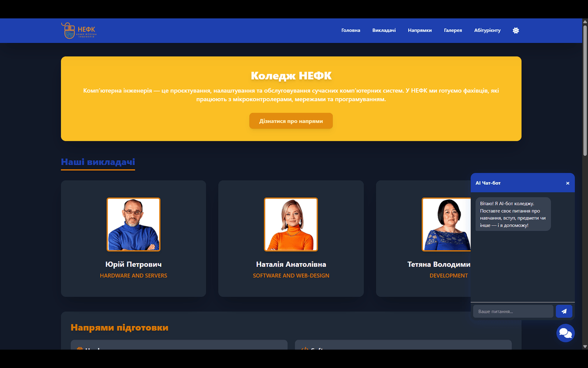Click Наталія Анатоліївна's portrait photo
588x368 pixels.
[291, 224]
